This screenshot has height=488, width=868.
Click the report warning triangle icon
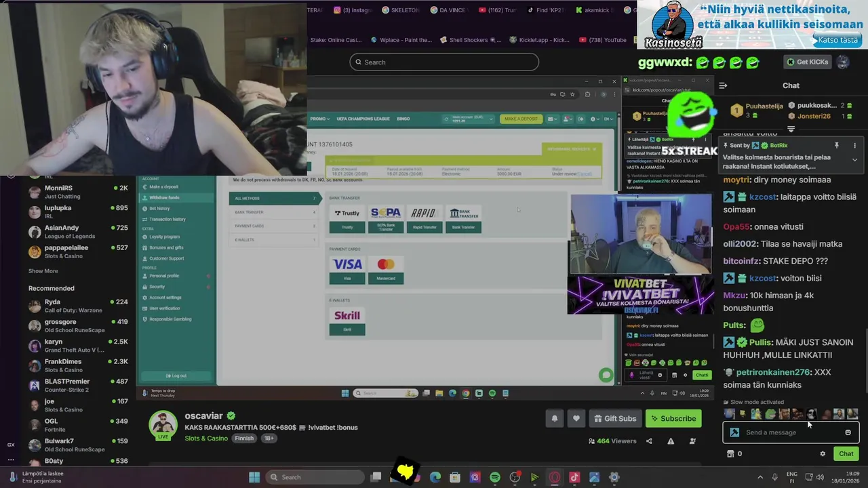[x=671, y=441]
